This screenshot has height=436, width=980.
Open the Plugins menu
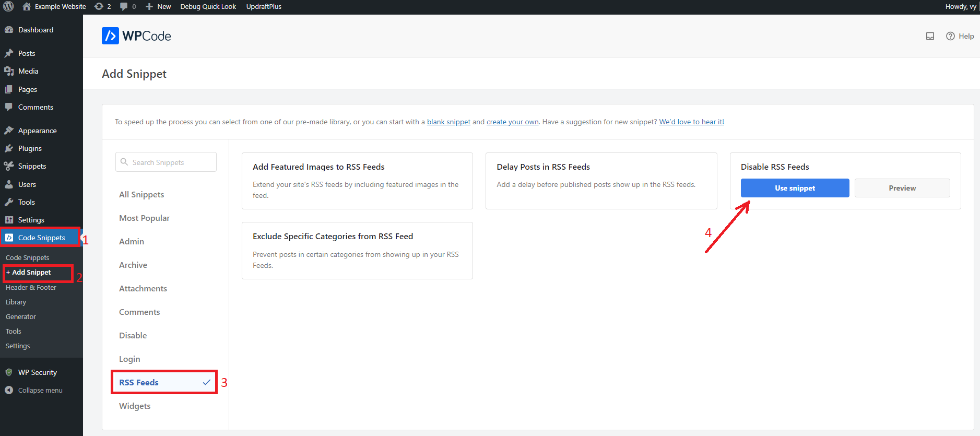point(41,148)
